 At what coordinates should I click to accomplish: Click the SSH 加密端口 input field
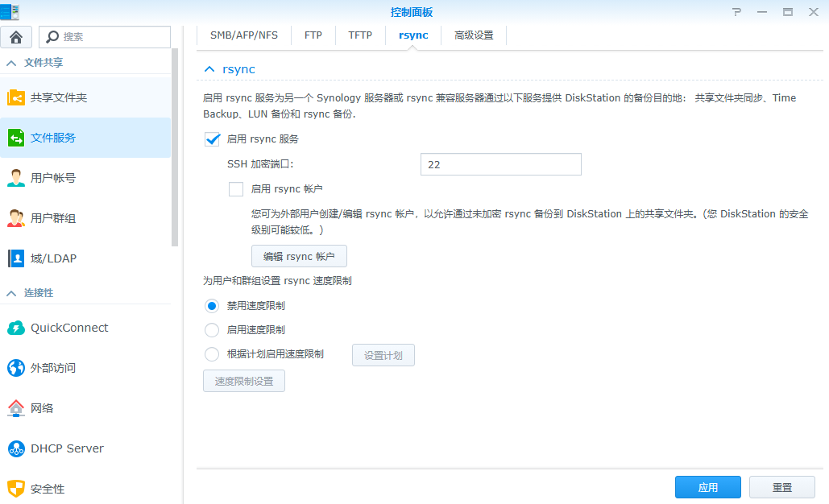click(x=500, y=163)
